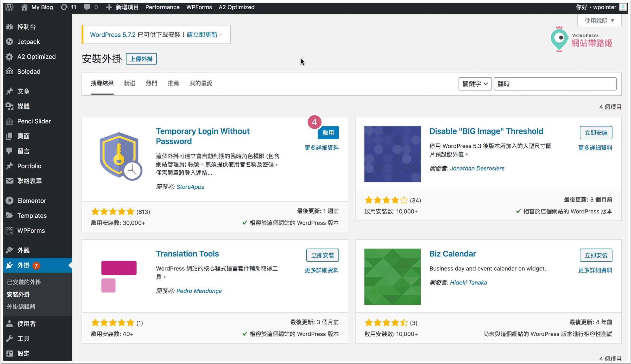The image size is (631, 364).
Task: Open the Templates folder icon
Action: tap(10, 216)
